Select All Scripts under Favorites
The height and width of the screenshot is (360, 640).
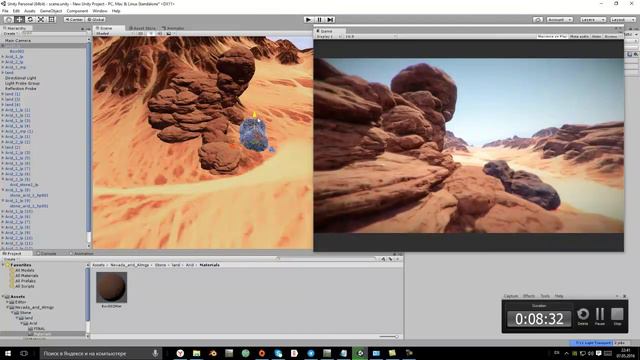click(24, 286)
